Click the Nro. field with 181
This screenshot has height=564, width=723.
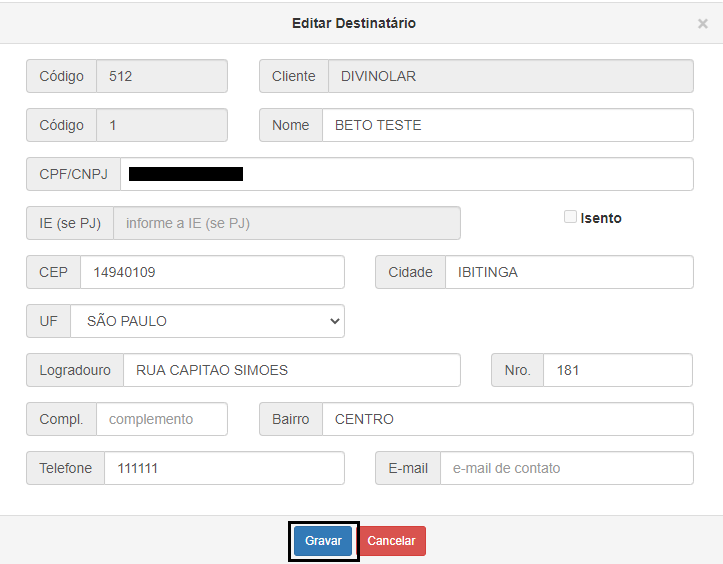pyautogui.click(x=617, y=370)
